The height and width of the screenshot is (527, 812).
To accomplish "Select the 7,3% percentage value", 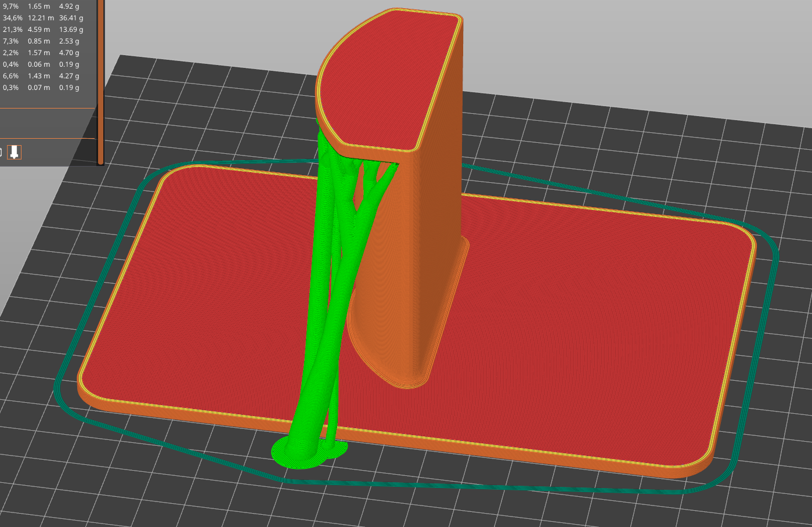I will 10,41.
